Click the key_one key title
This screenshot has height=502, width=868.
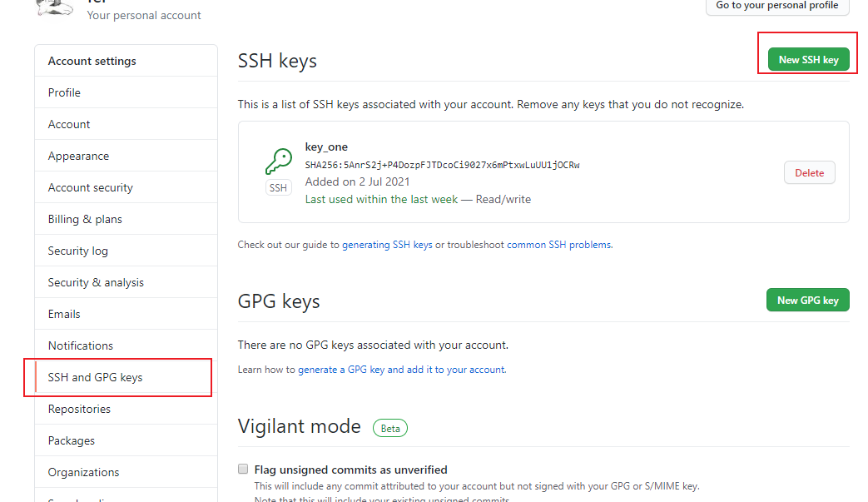tap(326, 147)
